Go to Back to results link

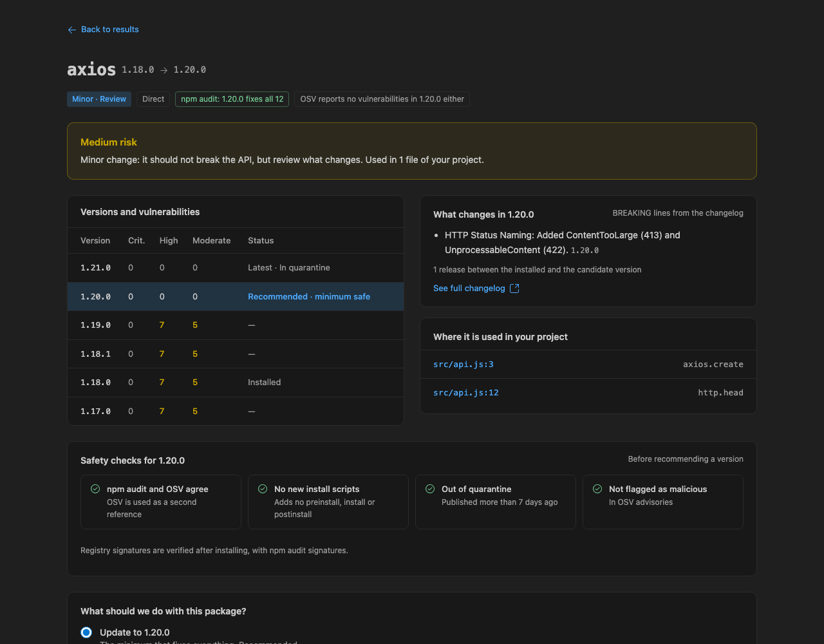coord(103,30)
